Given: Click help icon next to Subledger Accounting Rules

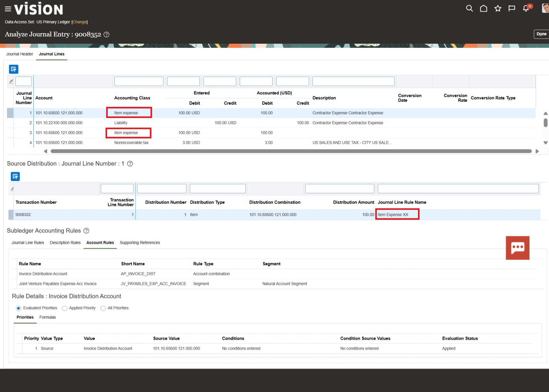Looking at the screenshot, I should (86, 231).
